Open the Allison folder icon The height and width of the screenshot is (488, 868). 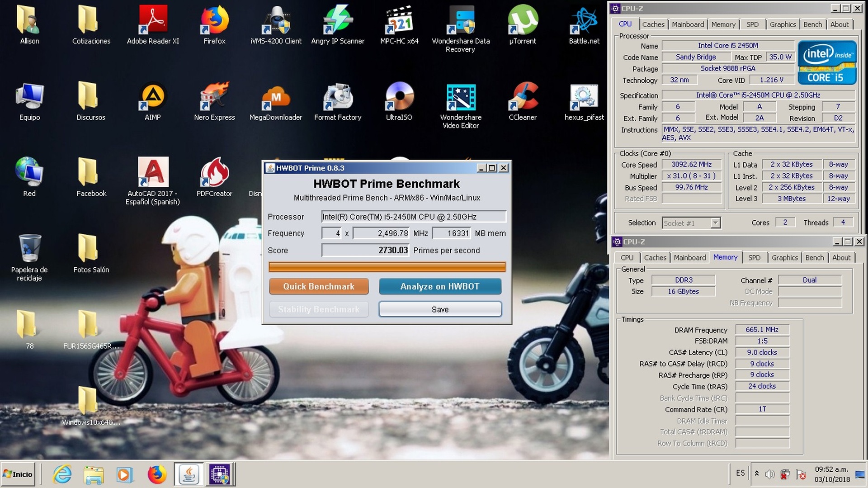pos(29,25)
